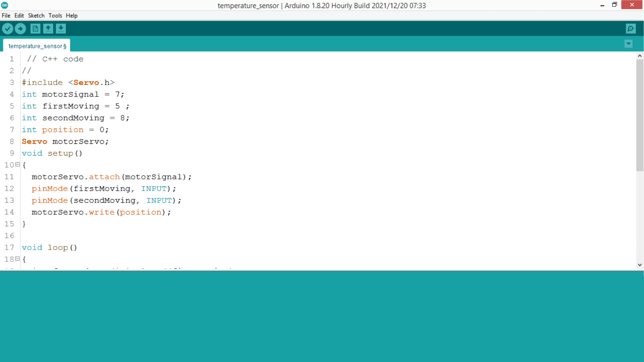Expand the sketch tab dropdown arrow
Viewport: 644px width, 362px height.
629,44
